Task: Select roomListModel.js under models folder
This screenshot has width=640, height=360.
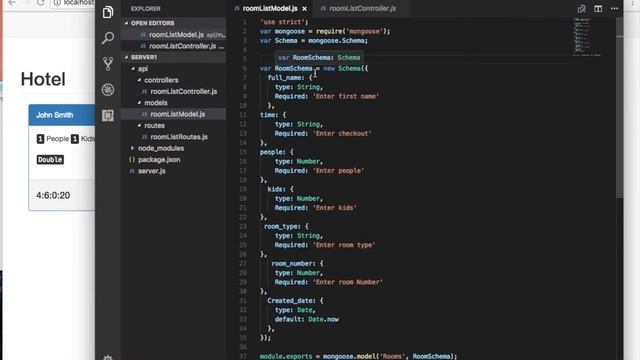Action: (x=174, y=114)
